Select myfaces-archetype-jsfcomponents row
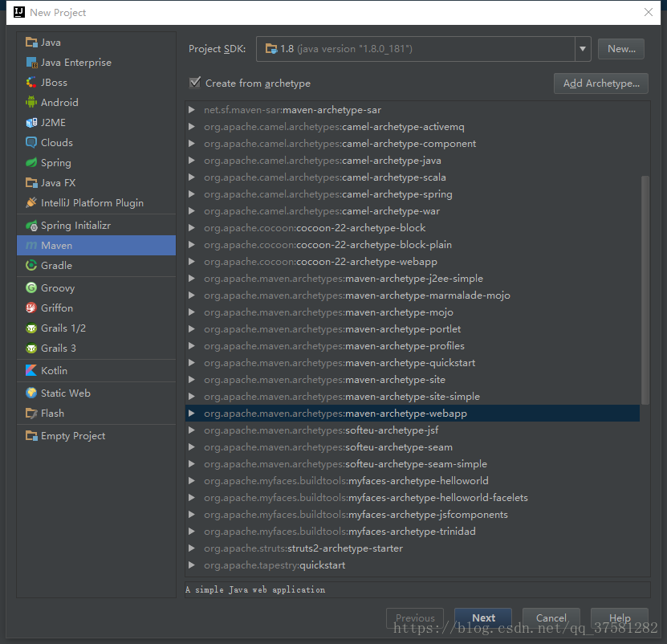The height and width of the screenshot is (644, 667). pyautogui.click(x=413, y=515)
